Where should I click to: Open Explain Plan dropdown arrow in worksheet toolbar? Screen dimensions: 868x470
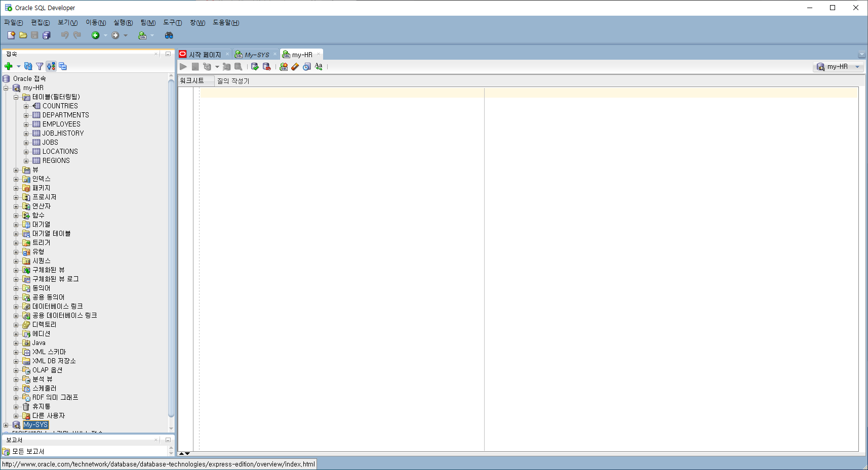click(217, 67)
